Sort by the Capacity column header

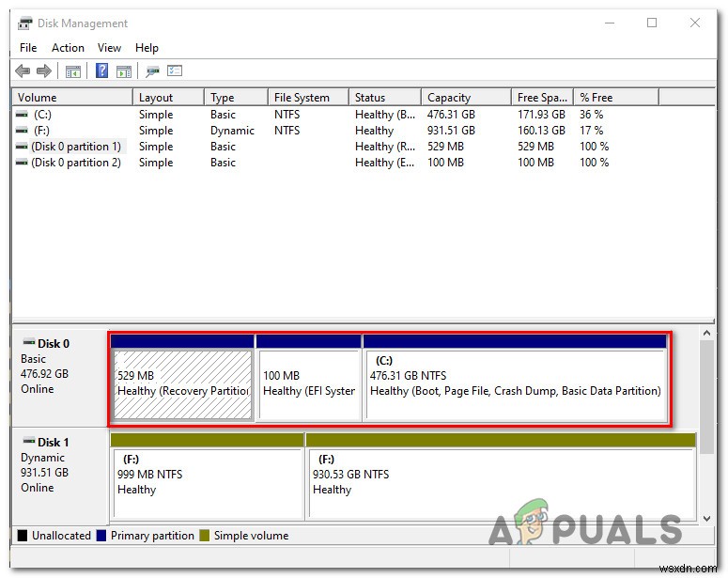pos(467,98)
